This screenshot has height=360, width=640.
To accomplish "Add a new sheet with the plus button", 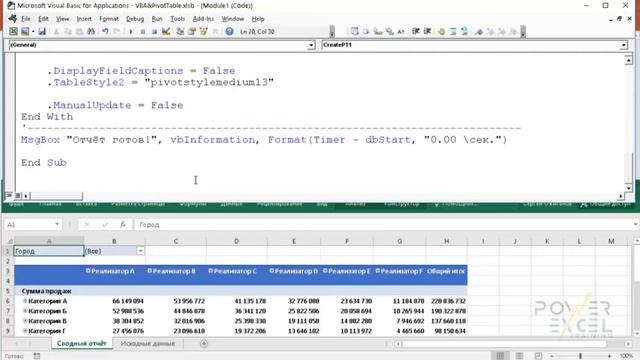I will pos(204,344).
